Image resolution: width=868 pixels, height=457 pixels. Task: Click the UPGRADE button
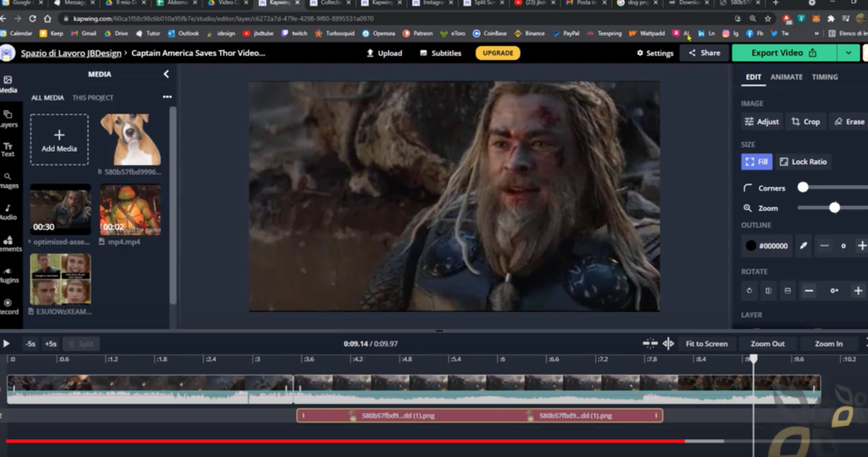(498, 53)
